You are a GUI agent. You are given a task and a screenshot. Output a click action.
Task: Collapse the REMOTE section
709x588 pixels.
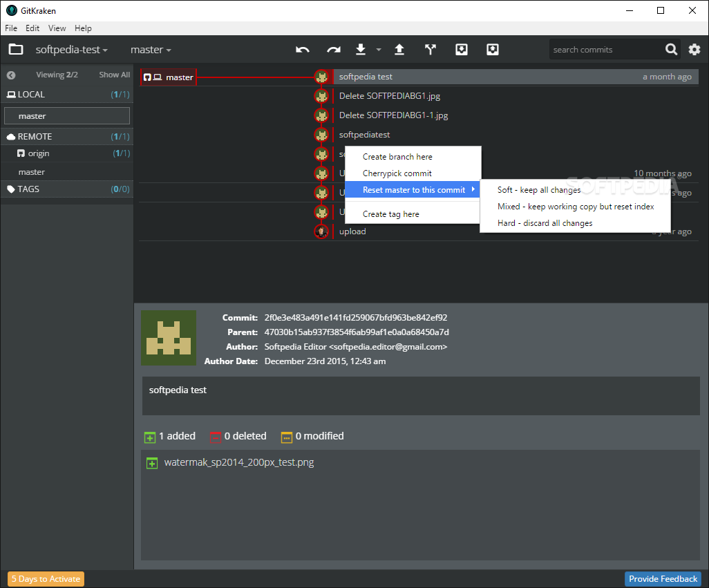pyautogui.click(x=67, y=137)
